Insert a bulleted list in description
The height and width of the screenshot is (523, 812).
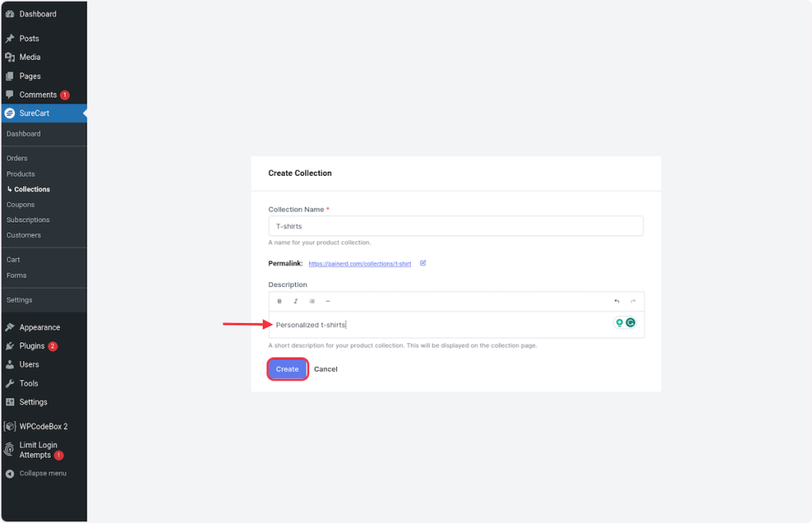point(312,301)
